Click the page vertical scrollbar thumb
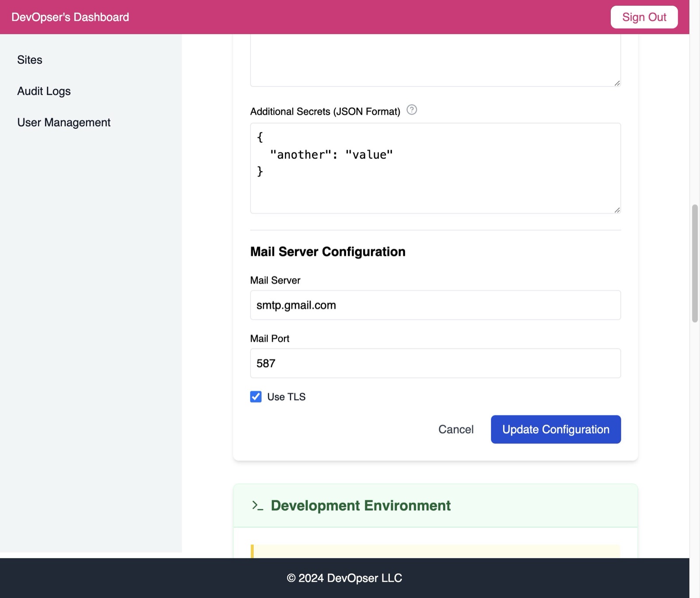 [x=695, y=263]
